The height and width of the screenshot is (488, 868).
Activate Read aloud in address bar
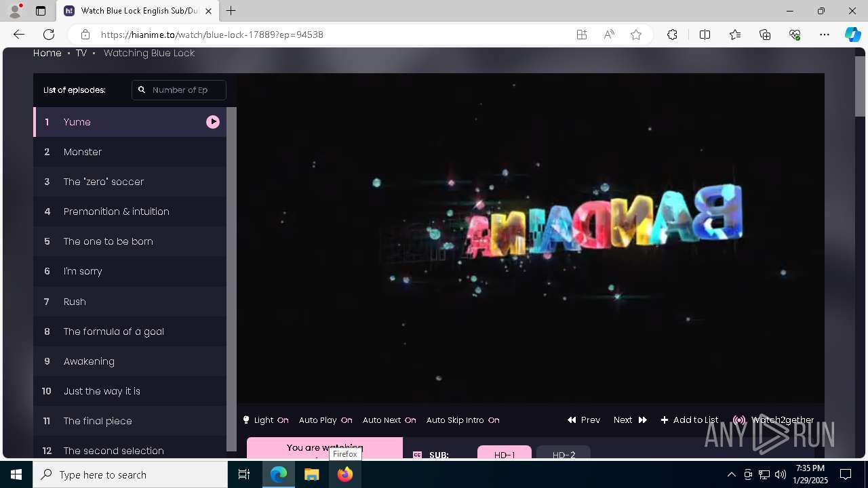609,35
